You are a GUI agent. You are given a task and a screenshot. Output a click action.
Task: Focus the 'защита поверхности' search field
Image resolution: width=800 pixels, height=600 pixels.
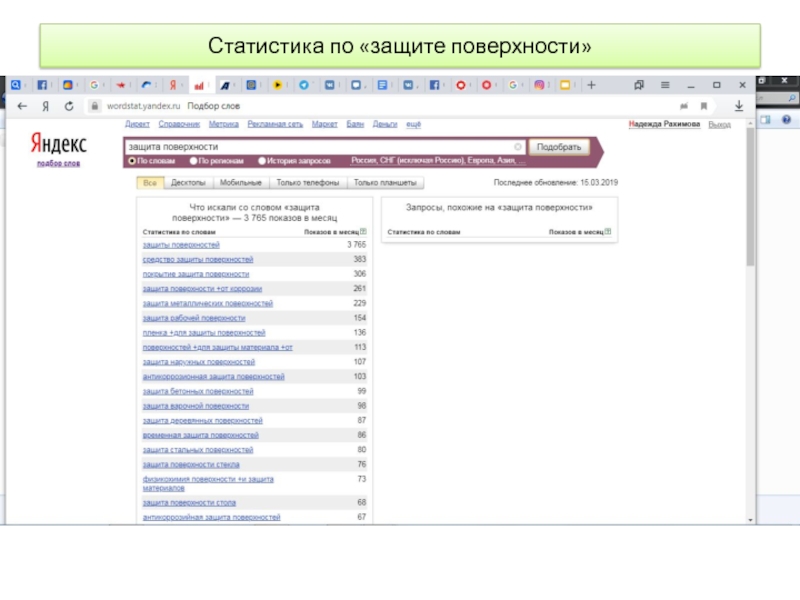[x=320, y=147]
